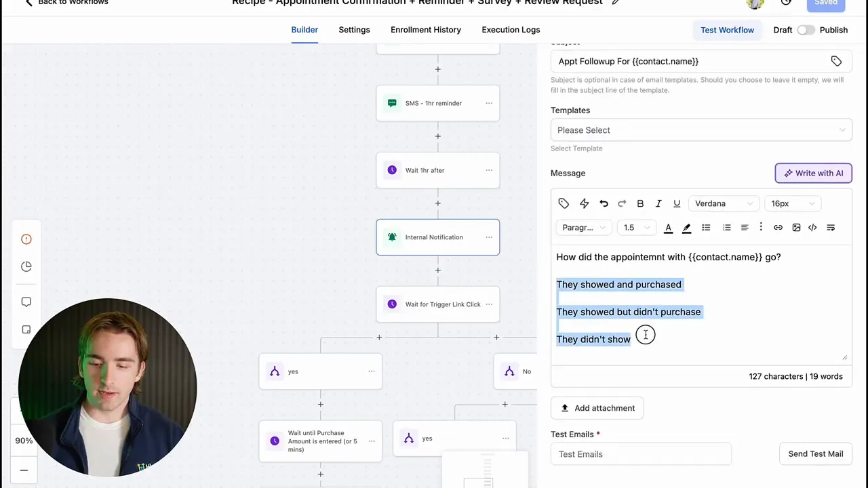Open the Templates Please Select dropdown
The width and height of the screenshot is (868, 488).
point(701,130)
